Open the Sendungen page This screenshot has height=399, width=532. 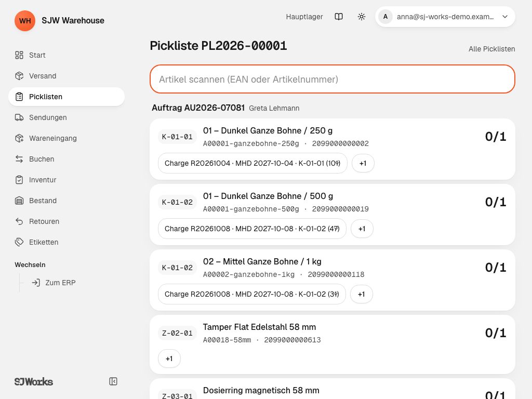[66, 117]
